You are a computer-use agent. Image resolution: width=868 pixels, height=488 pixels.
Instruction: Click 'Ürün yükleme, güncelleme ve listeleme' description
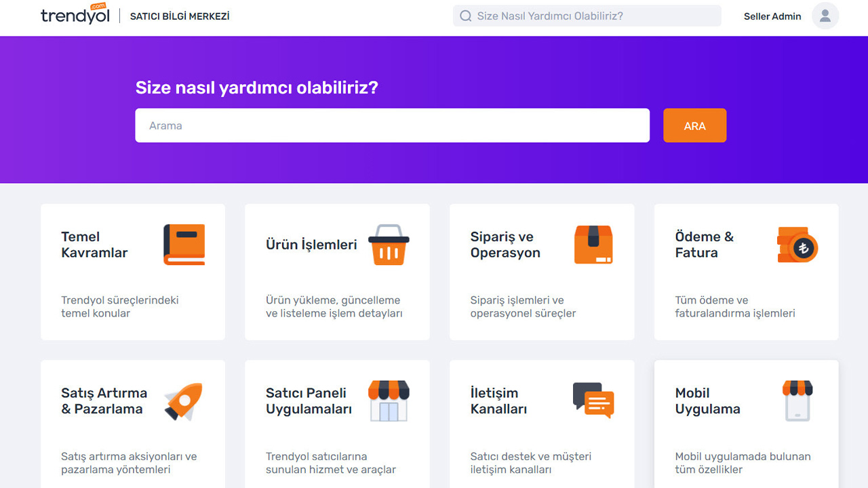[334, 307]
